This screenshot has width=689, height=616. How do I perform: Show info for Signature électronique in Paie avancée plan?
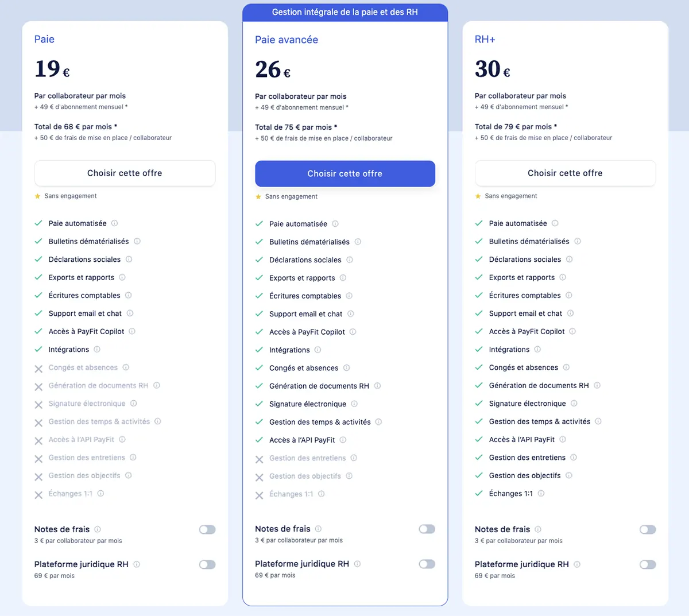point(354,404)
